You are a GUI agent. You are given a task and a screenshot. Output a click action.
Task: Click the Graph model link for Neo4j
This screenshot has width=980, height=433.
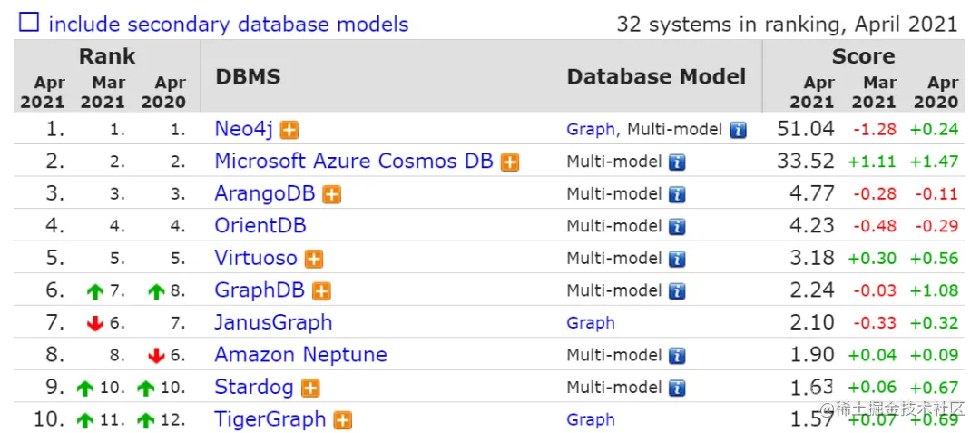pyautogui.click(x=590, y=130)
